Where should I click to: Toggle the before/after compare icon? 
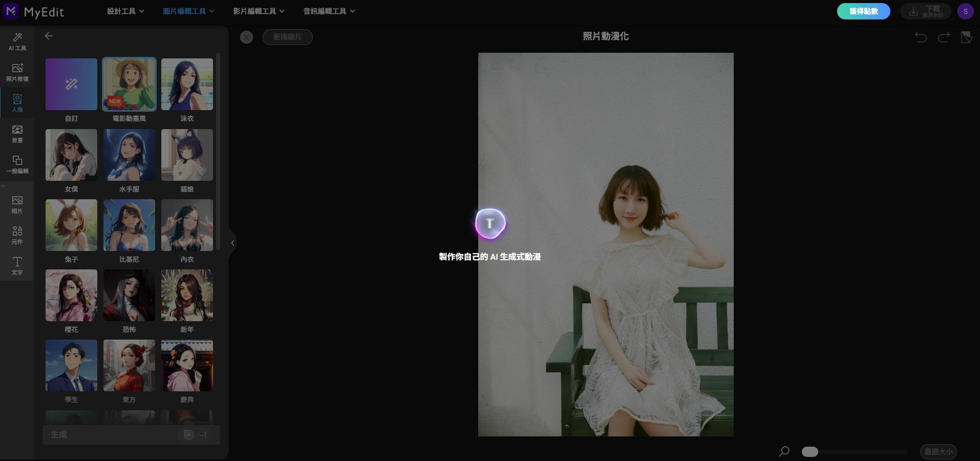tap(966, 37)
